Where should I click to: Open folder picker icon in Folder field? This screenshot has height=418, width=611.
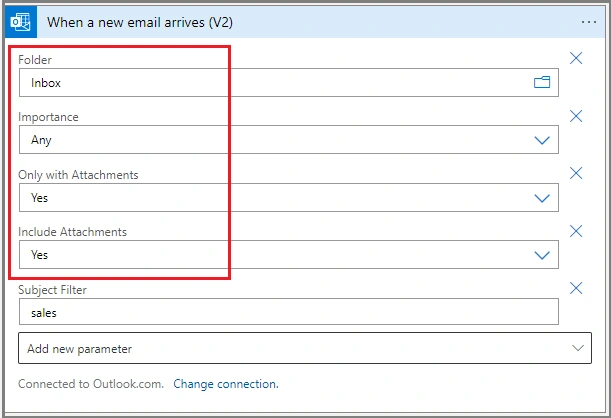coord(542,82)
